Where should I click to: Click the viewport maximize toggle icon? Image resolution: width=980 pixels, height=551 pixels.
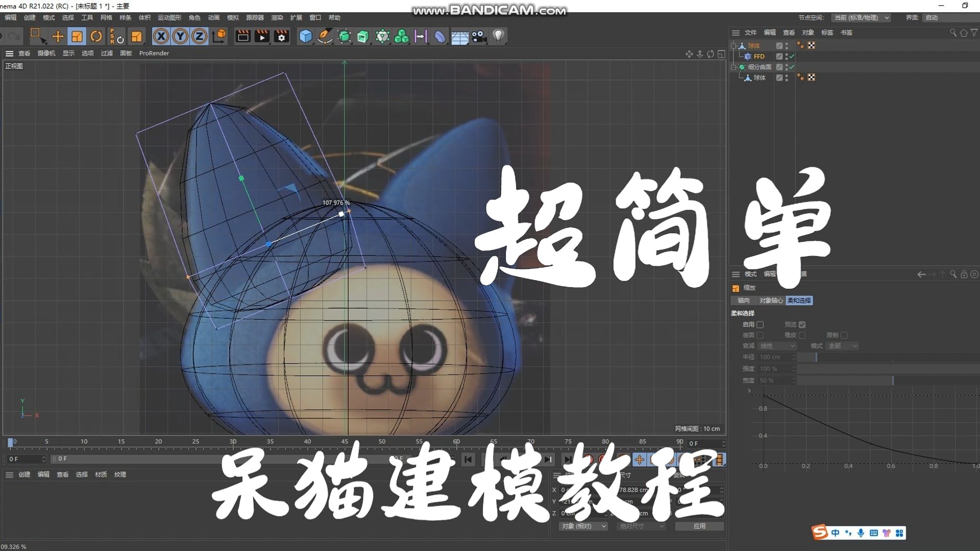point(721,54)
